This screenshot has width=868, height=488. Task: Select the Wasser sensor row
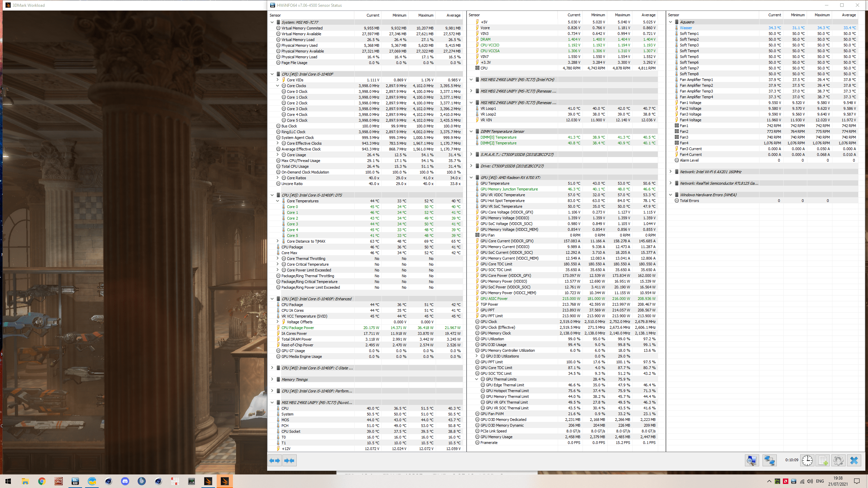tap(686, 28)
